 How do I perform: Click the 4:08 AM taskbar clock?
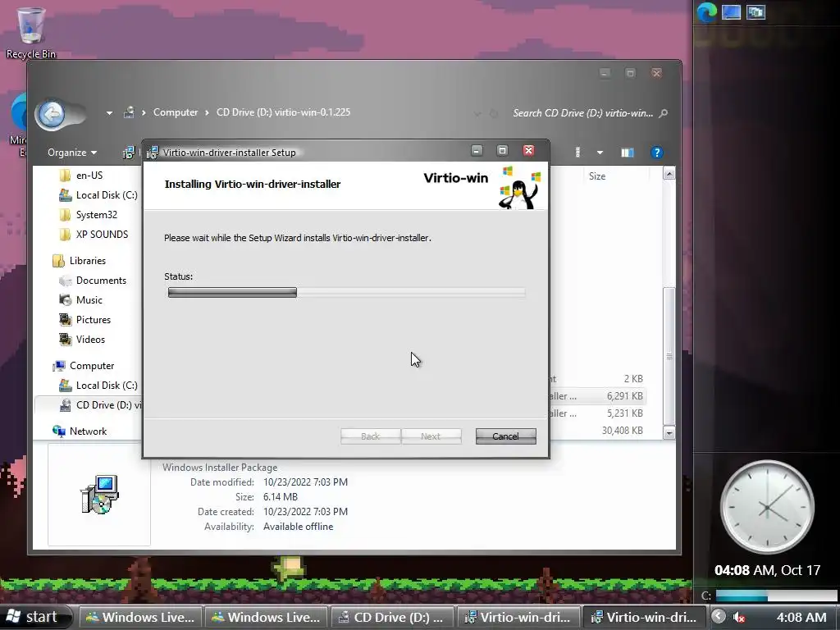(x=801, y=618)
